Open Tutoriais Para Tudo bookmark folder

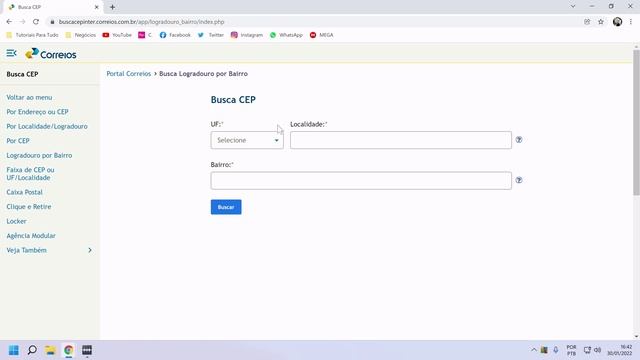pyautogui.click(x=32, y=35)
